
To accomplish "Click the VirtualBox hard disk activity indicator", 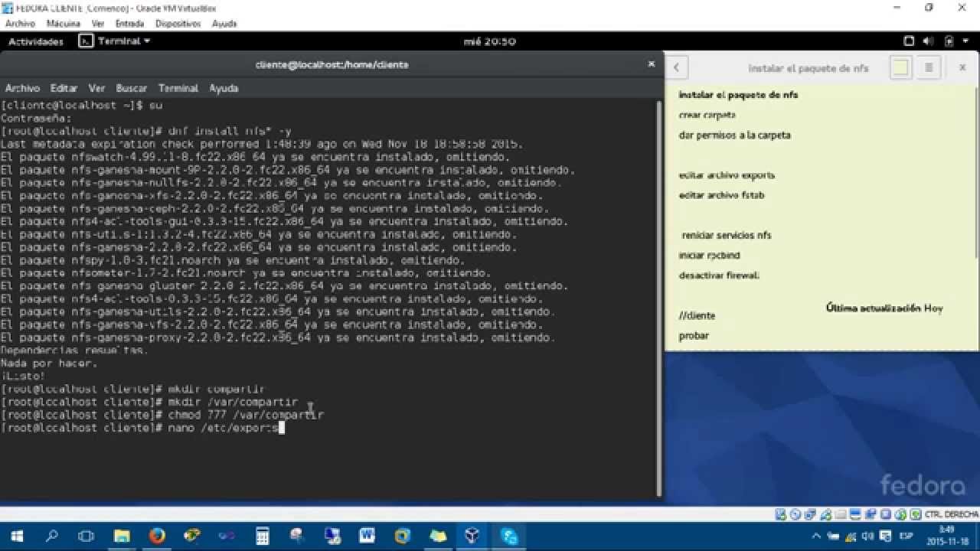I will pyautogui.click(x=781, y=514).
